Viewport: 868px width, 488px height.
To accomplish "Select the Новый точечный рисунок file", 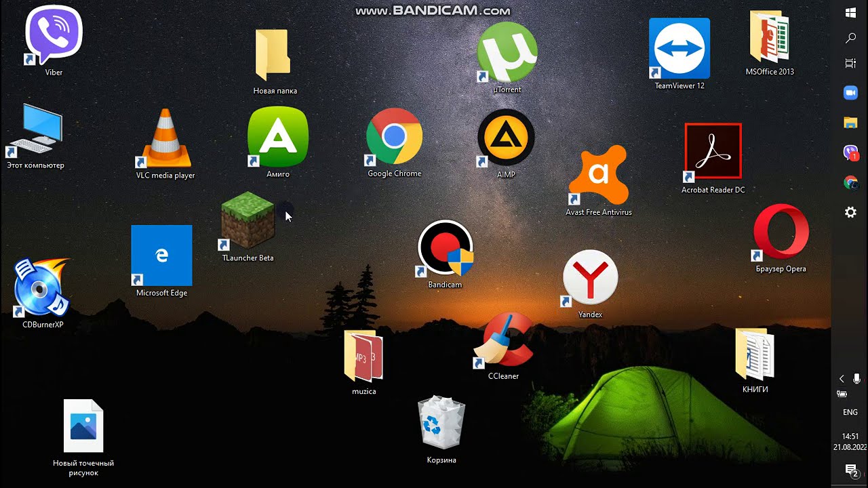I will click(x=83, y=426).
